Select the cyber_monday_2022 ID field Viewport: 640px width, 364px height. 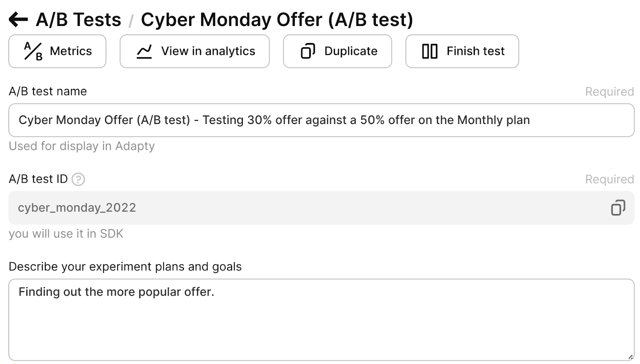click(x=321, y=208)
